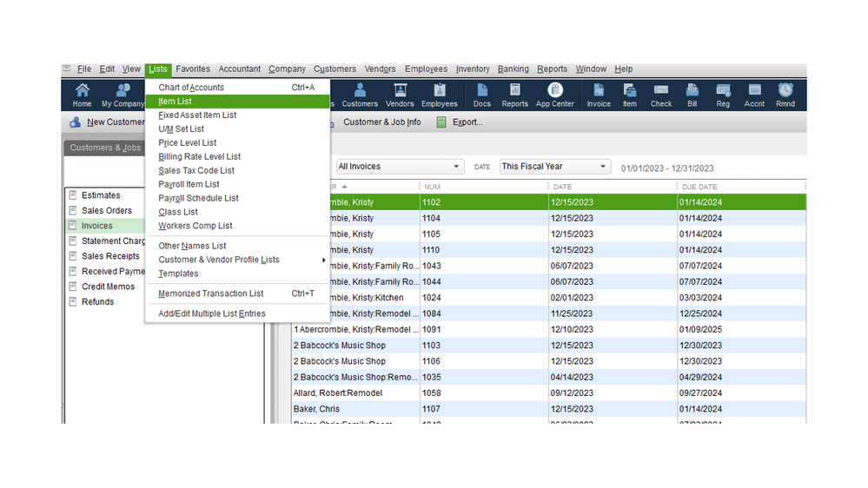Open the Docs icon

(x=481, y=95)
